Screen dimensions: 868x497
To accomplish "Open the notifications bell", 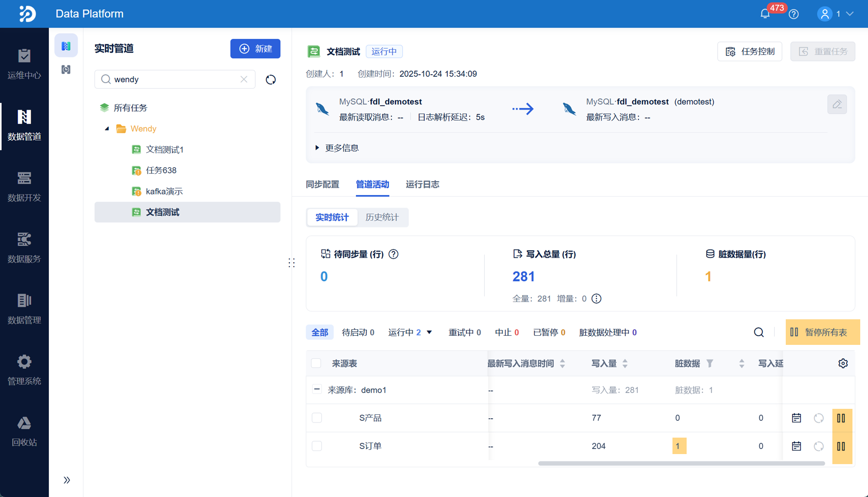I will pos(765,14).
